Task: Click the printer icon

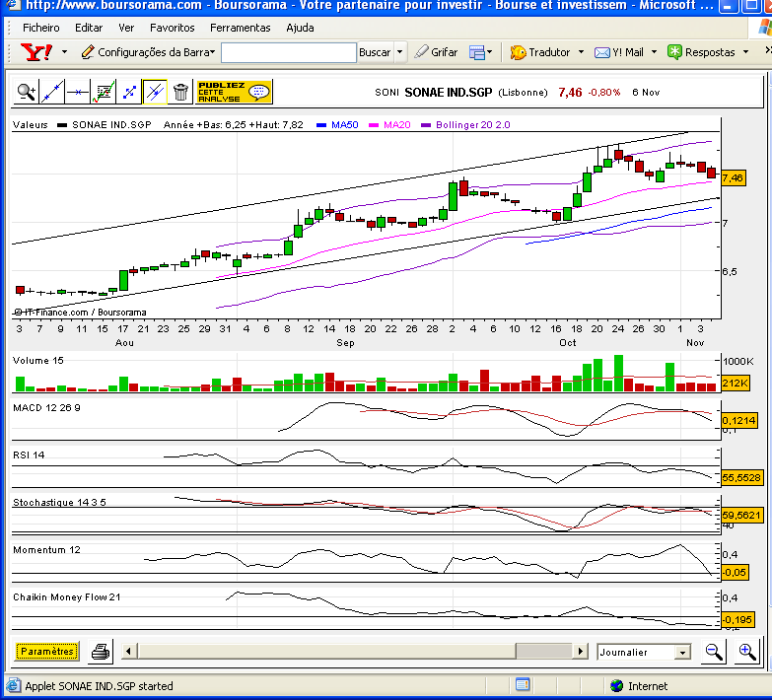Action: (101, 652)
